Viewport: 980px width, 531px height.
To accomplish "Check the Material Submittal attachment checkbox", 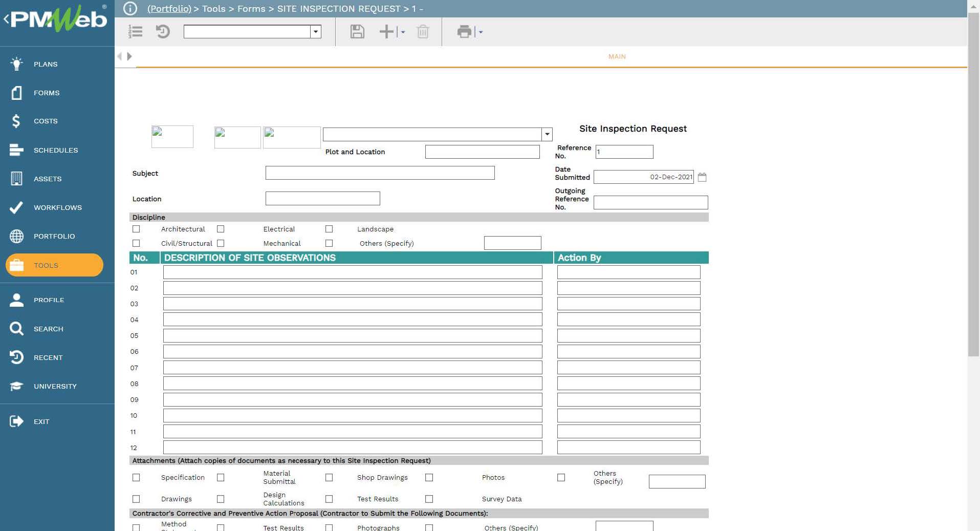I will (221, 477).
